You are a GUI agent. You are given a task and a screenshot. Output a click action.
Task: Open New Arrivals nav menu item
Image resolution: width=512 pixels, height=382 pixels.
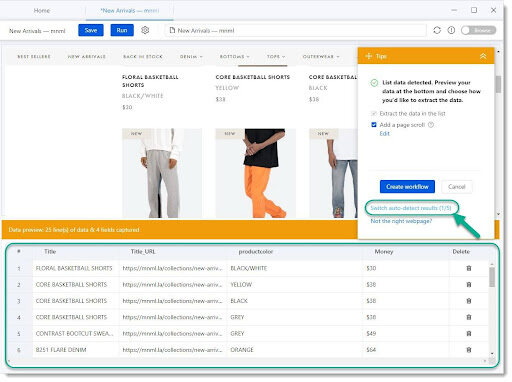(87, 57)
